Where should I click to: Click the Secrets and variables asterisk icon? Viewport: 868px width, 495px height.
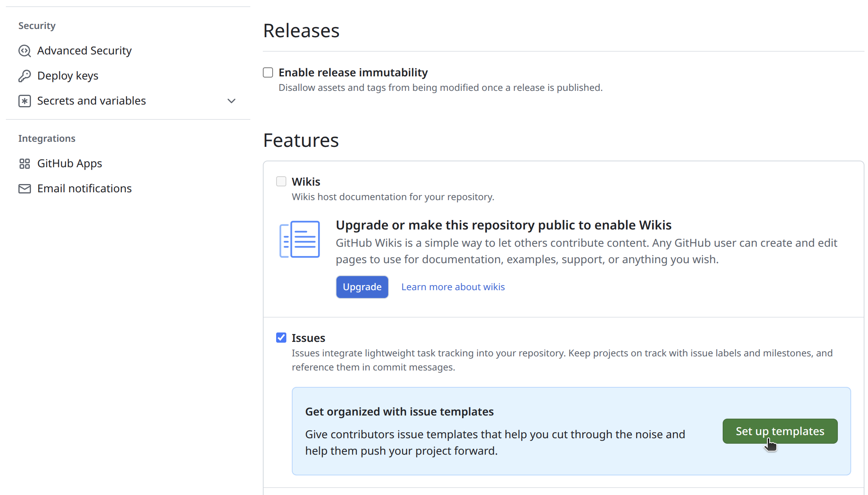pyautogui.click(x=25, y=101)
